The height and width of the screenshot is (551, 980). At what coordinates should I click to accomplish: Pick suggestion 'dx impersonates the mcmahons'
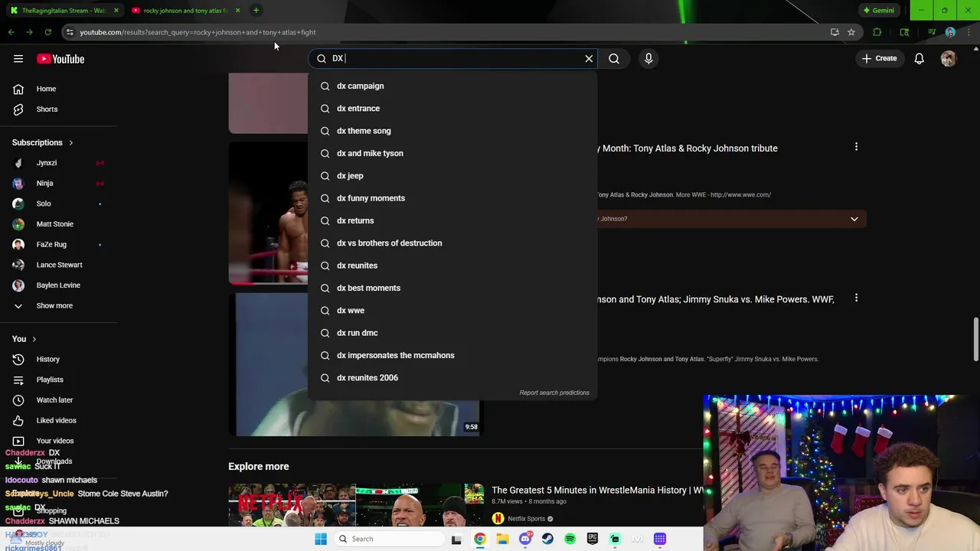pyautogui.click(x=452, y=355)
